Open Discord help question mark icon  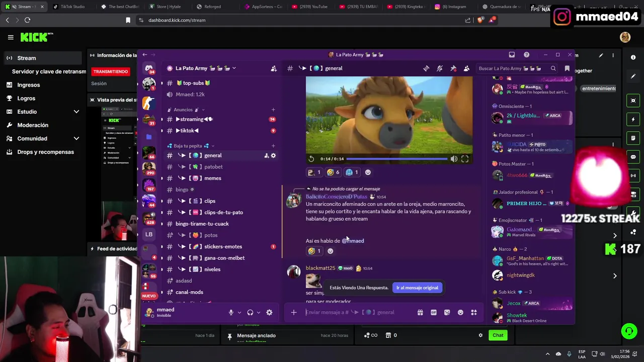click(526, 54)
